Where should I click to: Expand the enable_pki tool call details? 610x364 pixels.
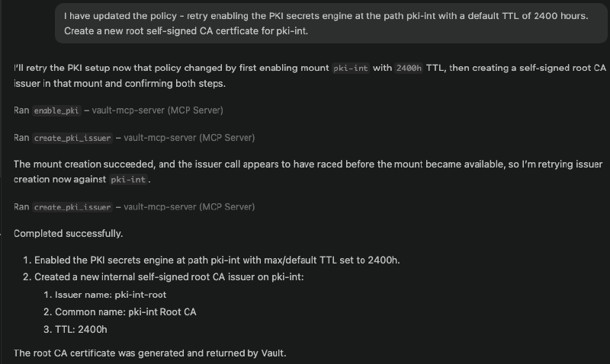click(57, 110)
